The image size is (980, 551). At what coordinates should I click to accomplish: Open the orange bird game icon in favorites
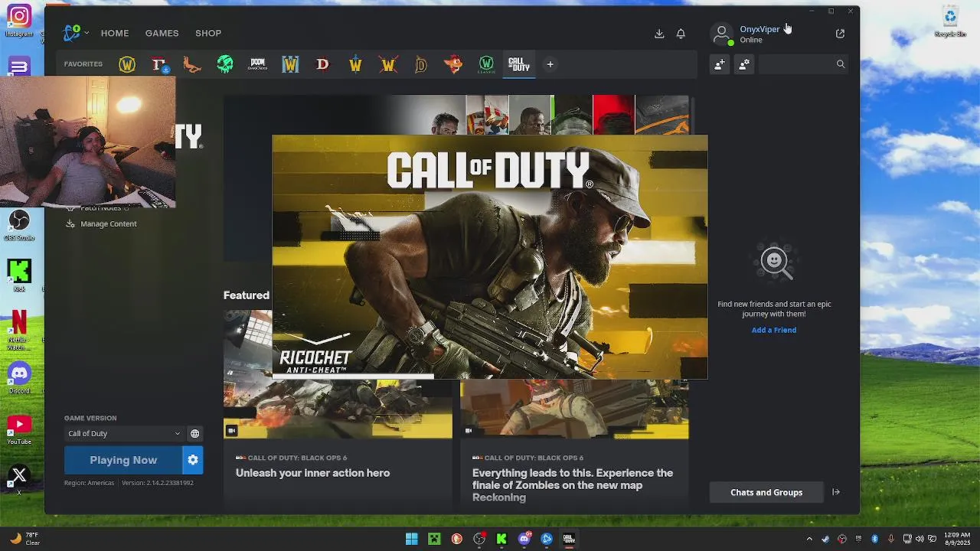(192, 64)
